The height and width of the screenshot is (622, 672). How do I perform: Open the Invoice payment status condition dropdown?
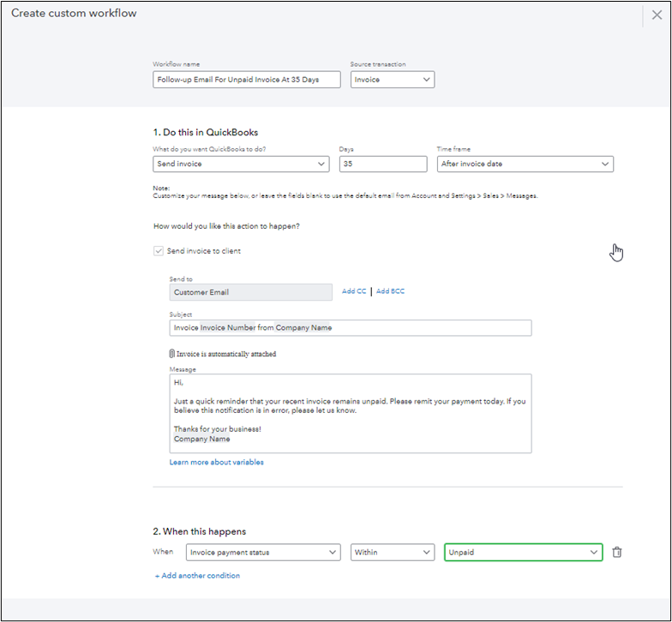pos(263,552)
